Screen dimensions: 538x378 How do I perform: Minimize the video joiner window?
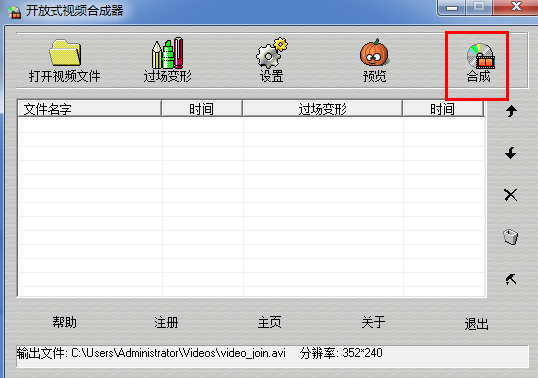(x=452, y=7)
